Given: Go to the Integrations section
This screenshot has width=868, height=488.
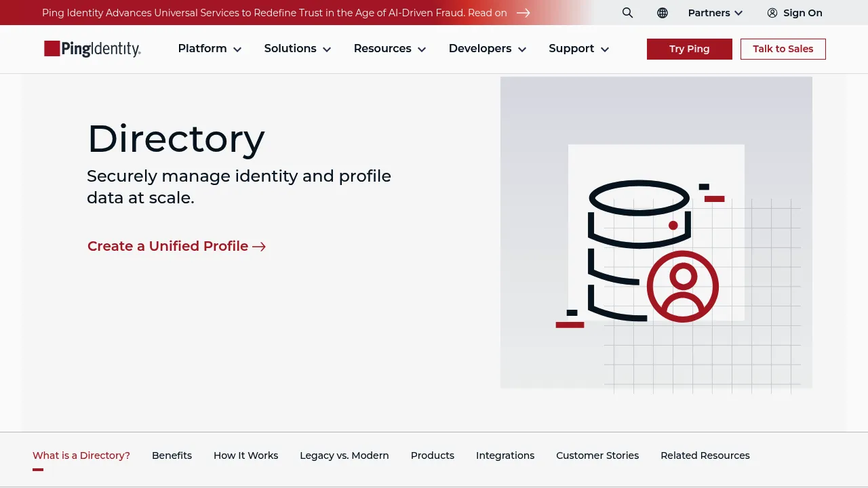Looking at the screenshot, I should [505, 455].
